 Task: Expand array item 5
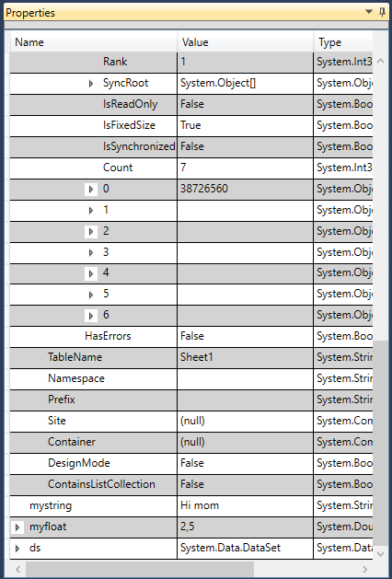pos(91,295)
